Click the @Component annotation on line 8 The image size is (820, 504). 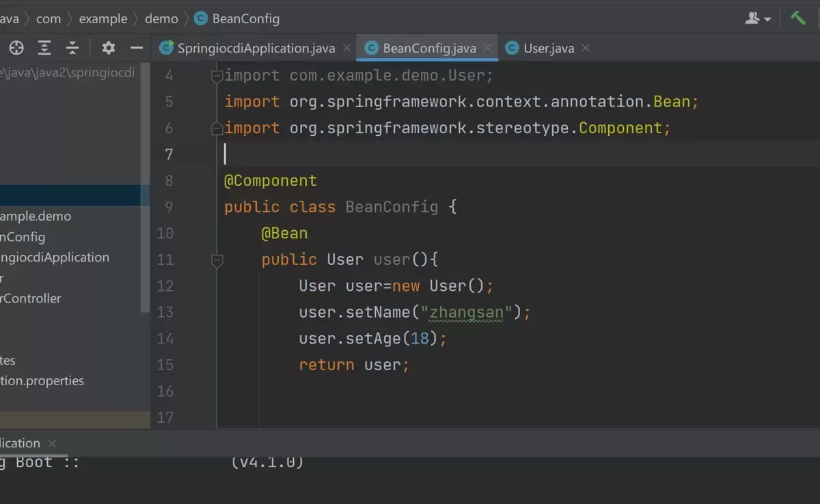click(x=271, y=181)
